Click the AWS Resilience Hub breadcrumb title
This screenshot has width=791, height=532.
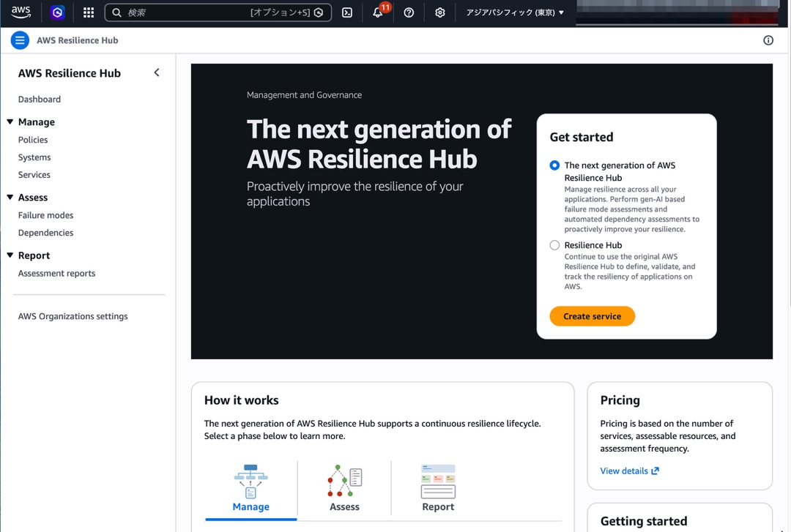[77, 40]
